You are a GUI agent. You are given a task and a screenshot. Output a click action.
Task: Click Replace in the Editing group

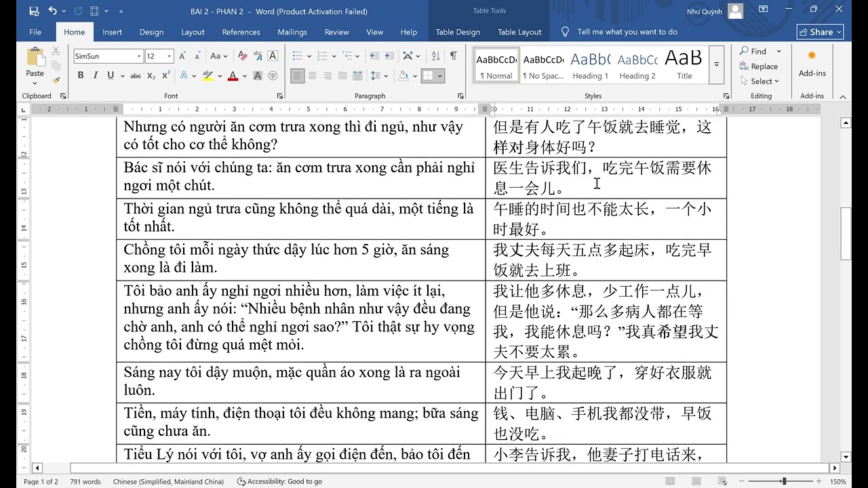point(759,66)
